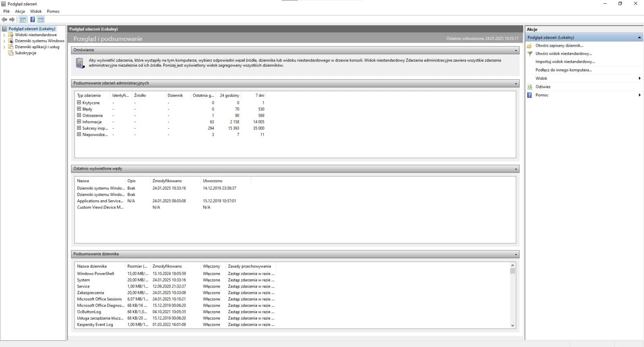Screen dimensions: 644x347
Task: Open the Widok menu in menu bar
Action: tap(36, 11)
